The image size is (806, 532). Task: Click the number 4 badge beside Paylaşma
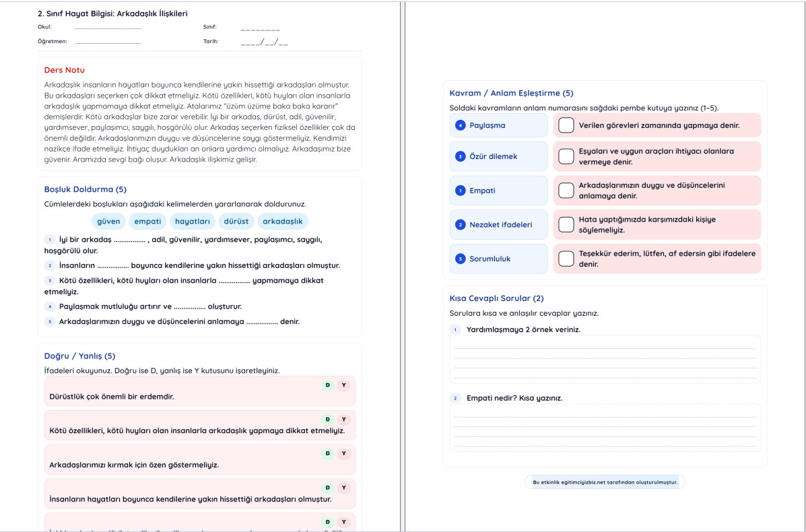[x=461, y=125]
